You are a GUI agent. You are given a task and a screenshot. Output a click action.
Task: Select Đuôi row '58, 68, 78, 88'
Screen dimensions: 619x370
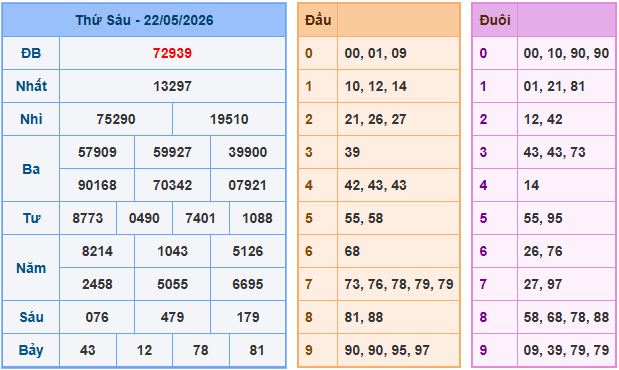566,317
